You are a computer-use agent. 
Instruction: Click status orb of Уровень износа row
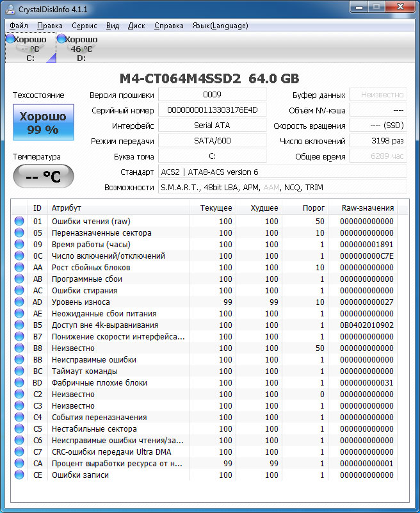(x=19, y=302)
